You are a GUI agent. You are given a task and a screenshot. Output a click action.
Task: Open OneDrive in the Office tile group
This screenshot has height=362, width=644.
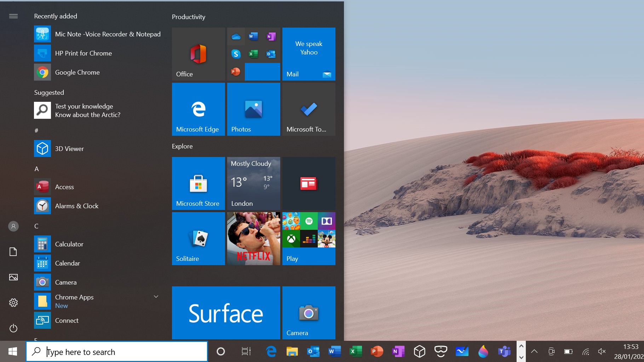(236, 36)
